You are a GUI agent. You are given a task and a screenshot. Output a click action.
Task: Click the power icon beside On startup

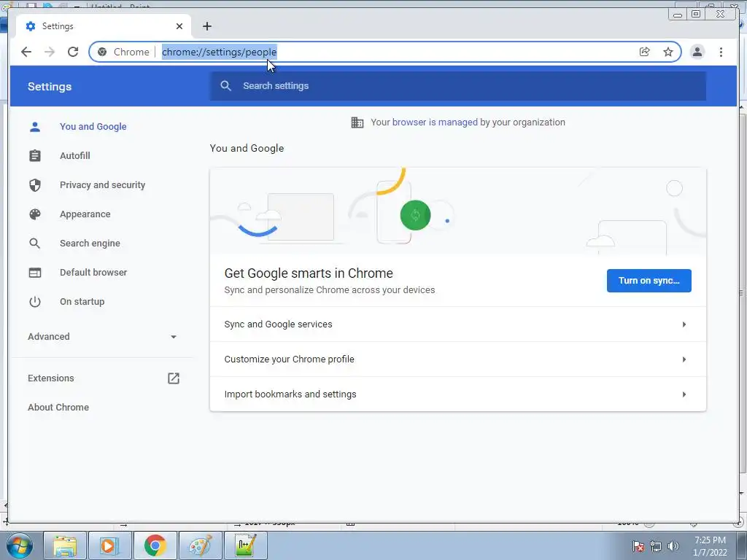[35, 301]
